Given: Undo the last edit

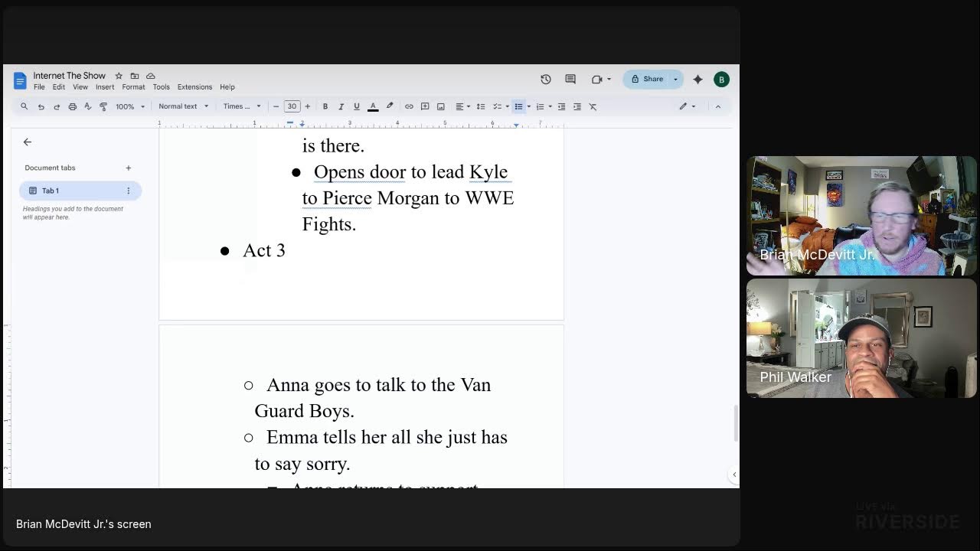Looking at the screenshot, I should (x=41, y=106).
